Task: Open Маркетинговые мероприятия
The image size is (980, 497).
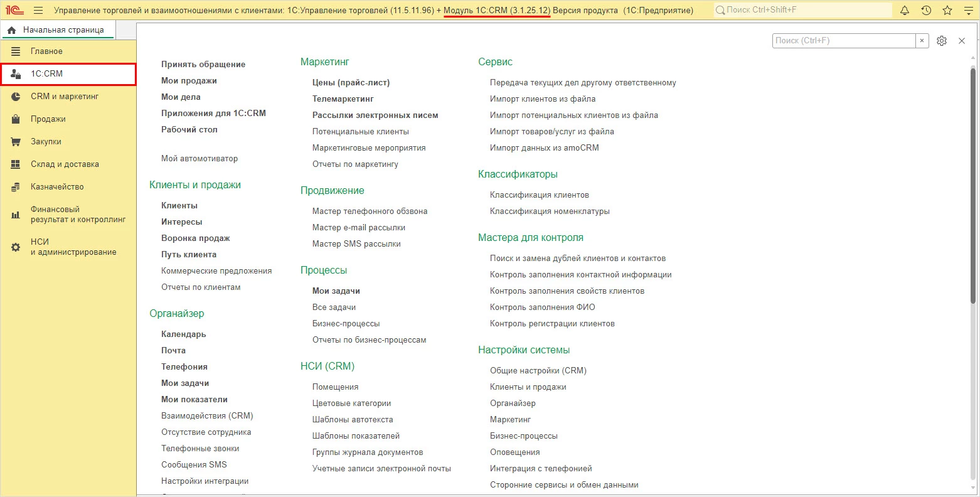Action: pyautogui.click(x=369, y=148)
